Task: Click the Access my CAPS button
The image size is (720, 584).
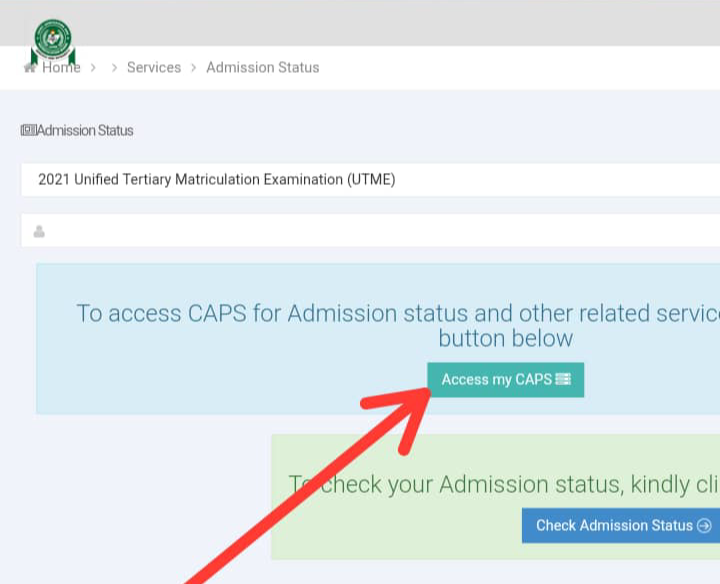Action: coord(506,380)
